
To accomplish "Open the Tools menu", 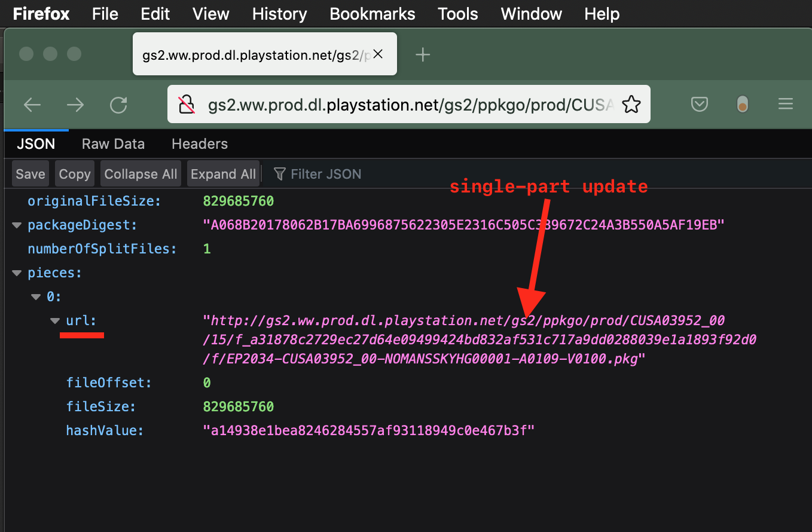I will 458,14.
